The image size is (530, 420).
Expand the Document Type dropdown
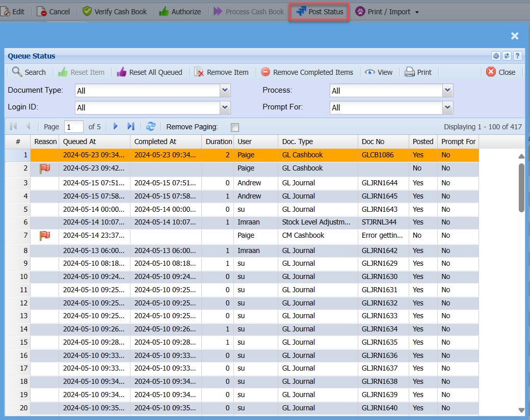[225, 91]
